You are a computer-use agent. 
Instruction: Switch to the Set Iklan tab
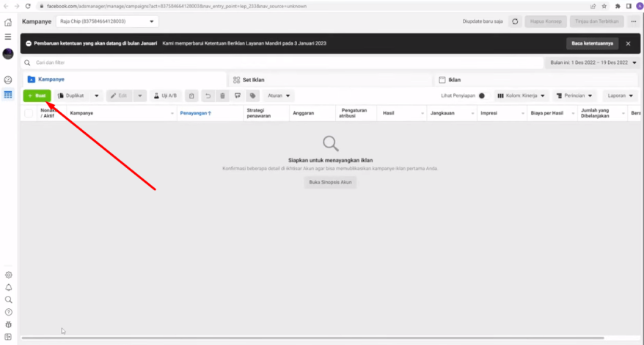tap(331, 80)
